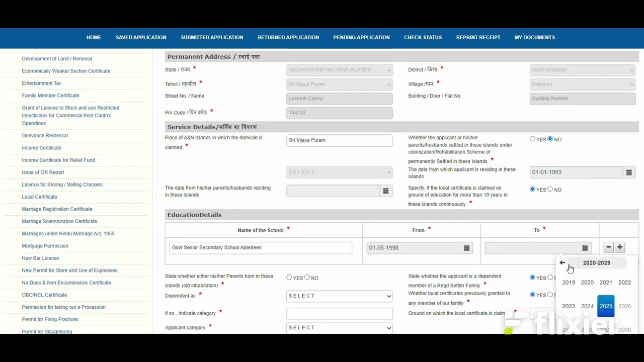Open Issue of OR Report link
This screenshot has width=644, height=362.
point(43,172)
